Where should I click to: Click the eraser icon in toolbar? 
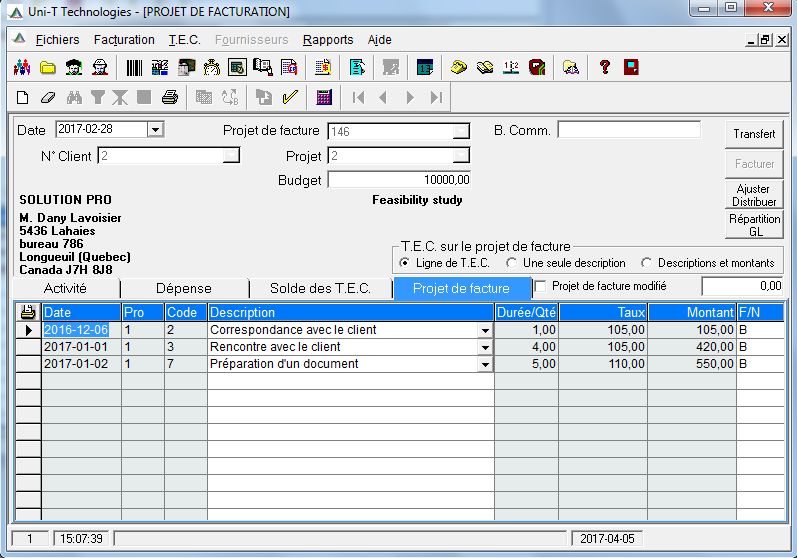coord(47,97)
